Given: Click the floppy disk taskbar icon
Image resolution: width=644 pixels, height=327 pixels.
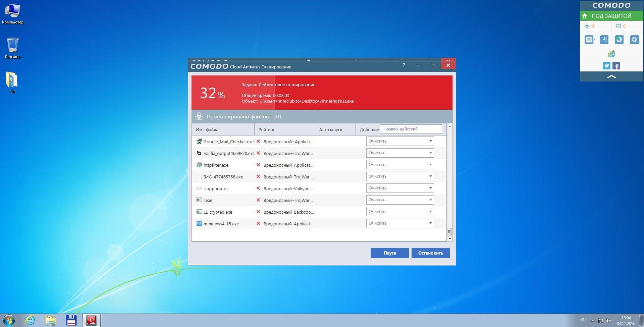Looking at the screenshot, I should coord(71,320).
